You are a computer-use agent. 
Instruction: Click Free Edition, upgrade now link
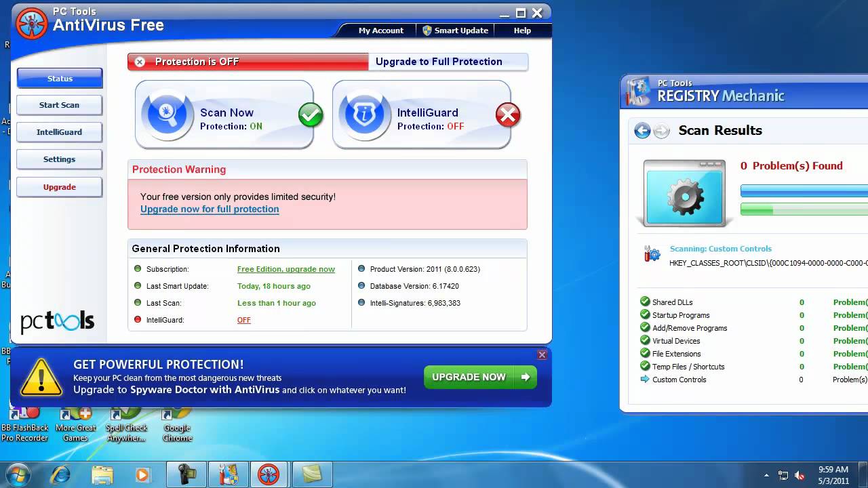tap(286, 269)
